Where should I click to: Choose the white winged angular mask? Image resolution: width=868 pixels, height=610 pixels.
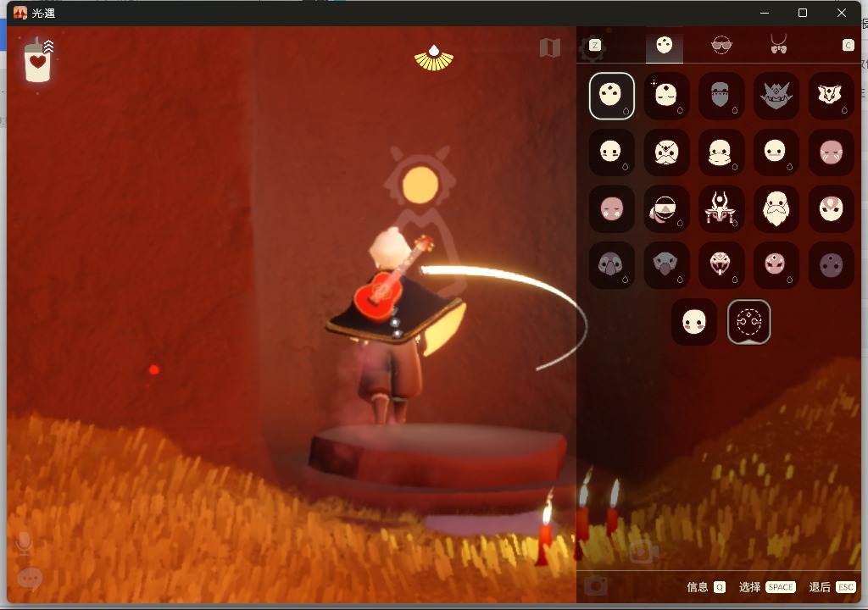coord(831,96)
